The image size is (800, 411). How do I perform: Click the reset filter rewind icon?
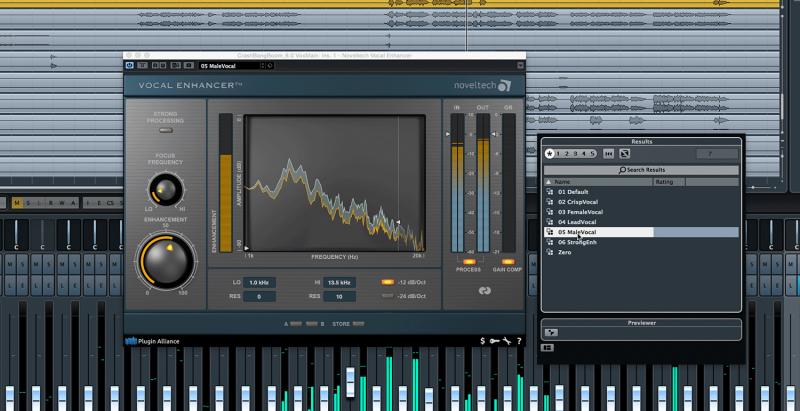(608, 153)
